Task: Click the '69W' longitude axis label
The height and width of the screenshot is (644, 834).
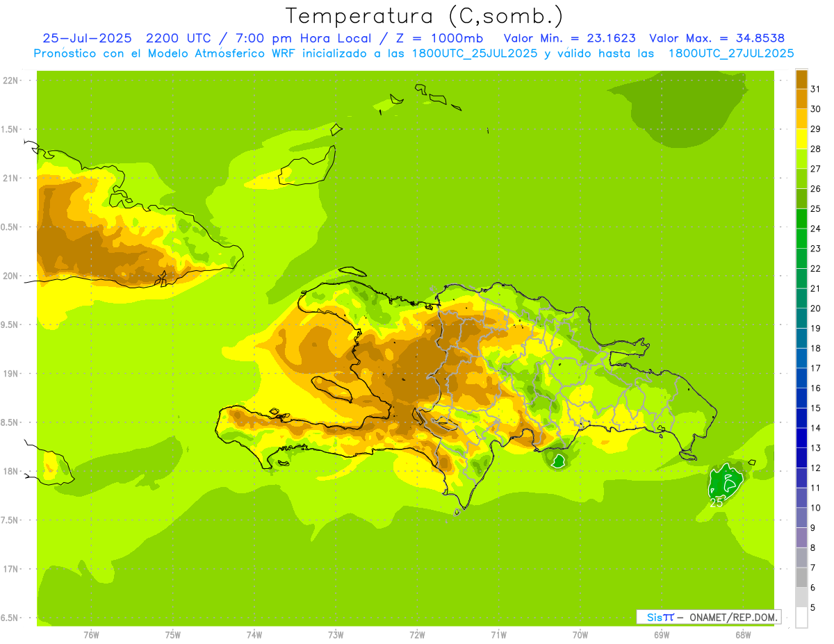Action: (x=662, y=635)
